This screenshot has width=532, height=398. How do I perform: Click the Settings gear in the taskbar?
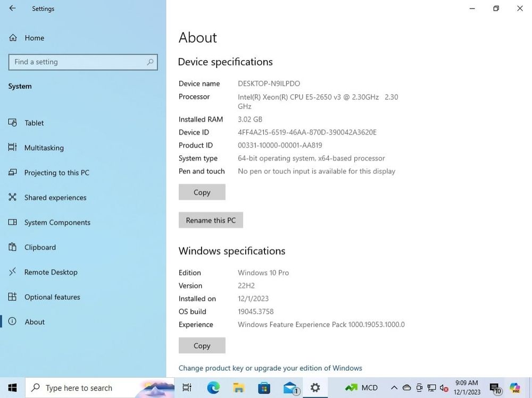[315, 387]
